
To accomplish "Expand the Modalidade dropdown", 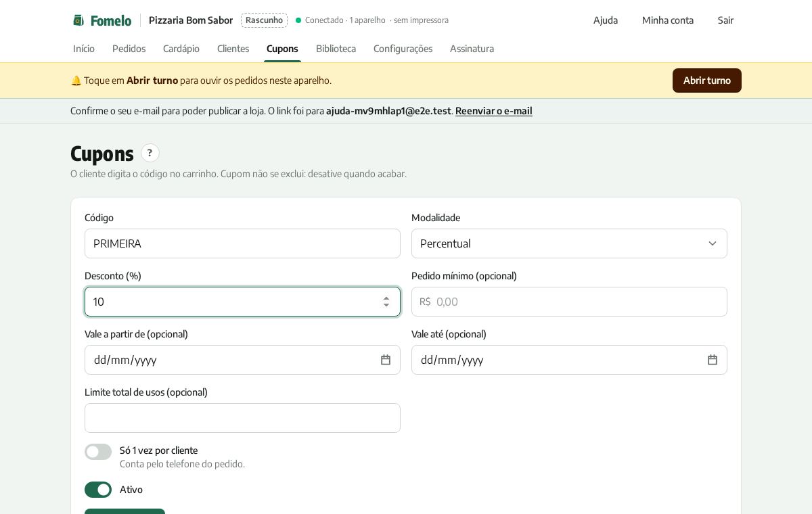I will [x=569, y=243].
